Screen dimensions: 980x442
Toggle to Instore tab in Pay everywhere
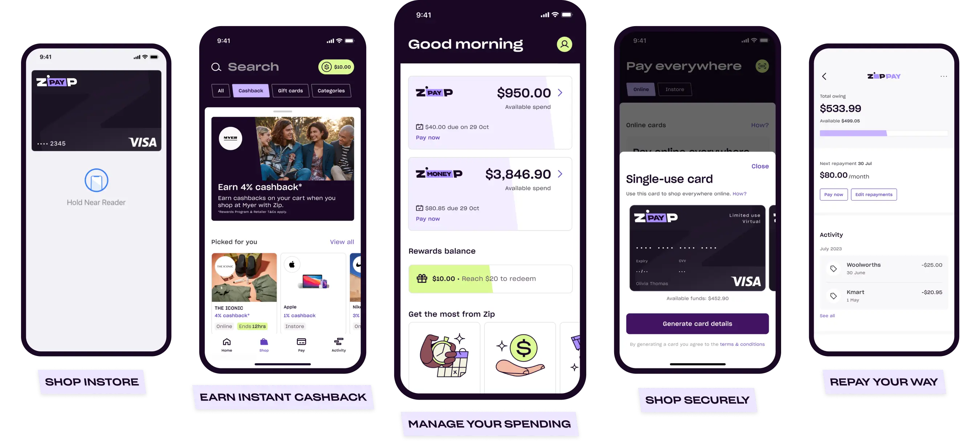674,88
